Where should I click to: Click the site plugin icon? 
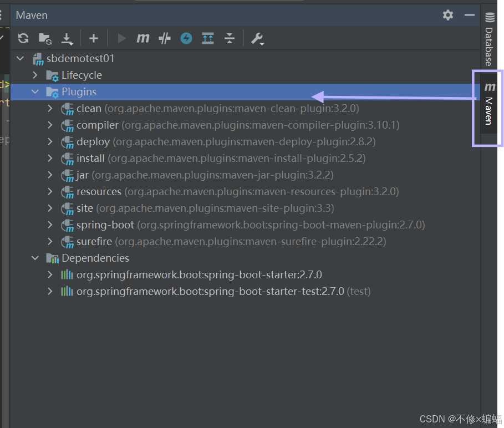[68, 209]
